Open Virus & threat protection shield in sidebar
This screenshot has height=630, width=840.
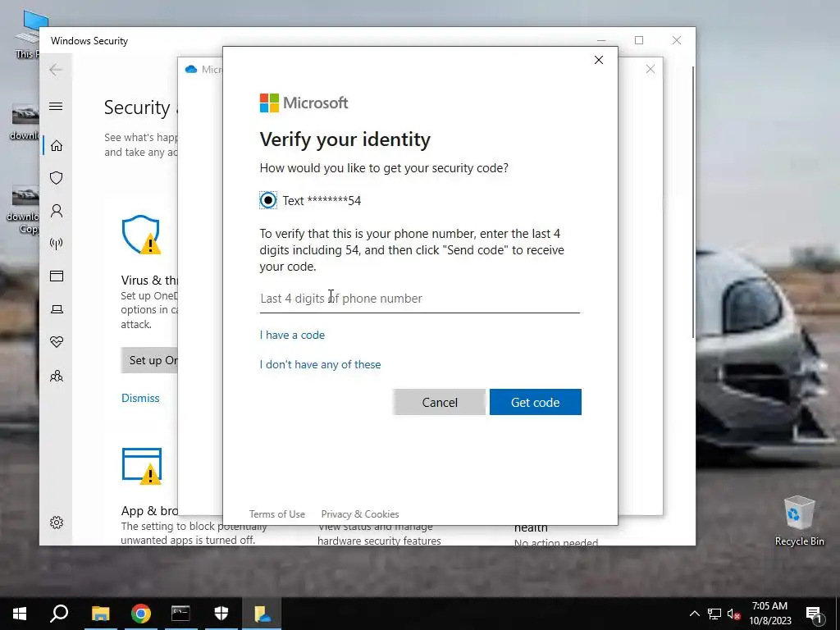[x=57, y=178]
